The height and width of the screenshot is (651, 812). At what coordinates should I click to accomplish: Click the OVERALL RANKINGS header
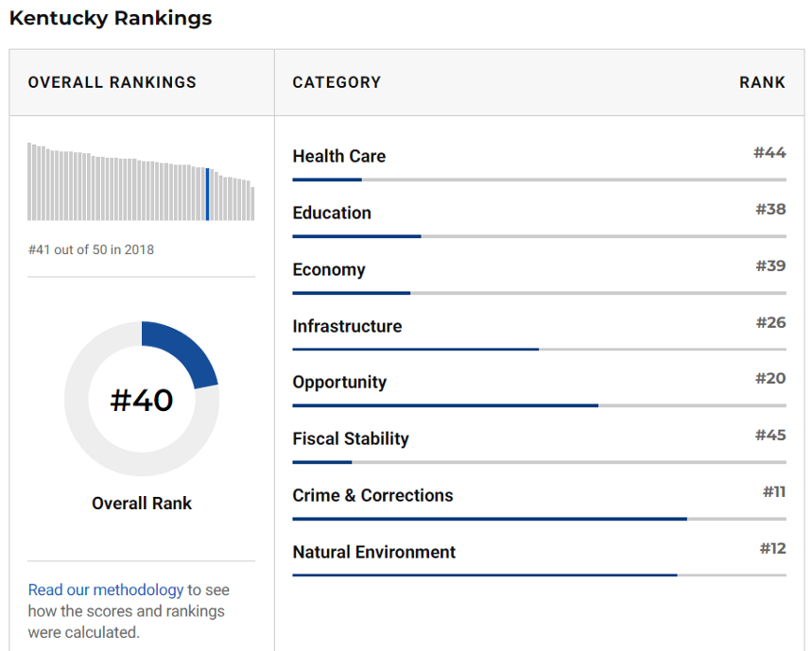[112, 82]
